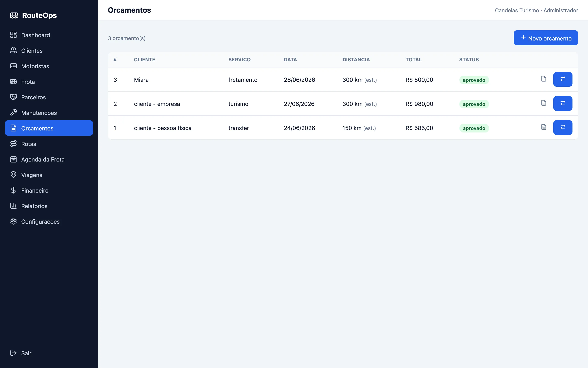Click the STATUS column header

point(469,60)
